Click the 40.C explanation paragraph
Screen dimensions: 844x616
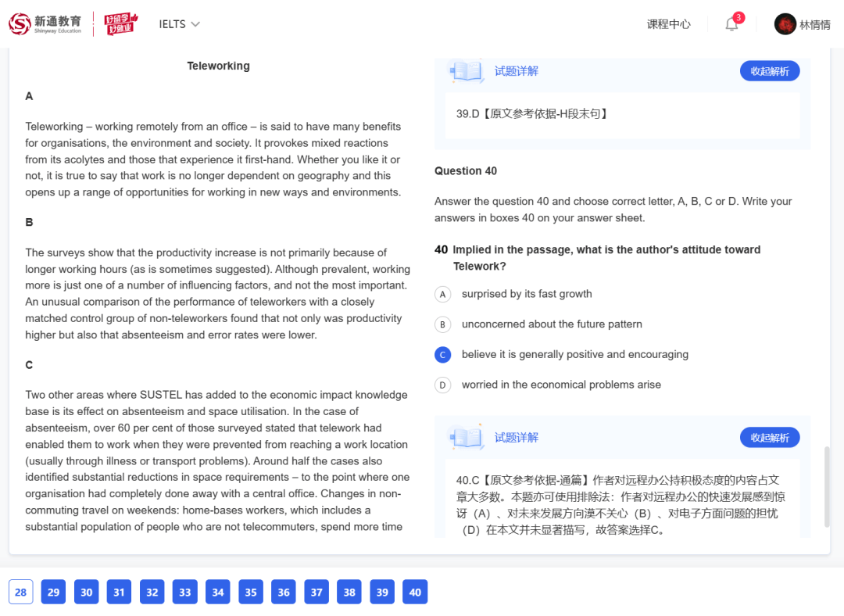(620, 505)
